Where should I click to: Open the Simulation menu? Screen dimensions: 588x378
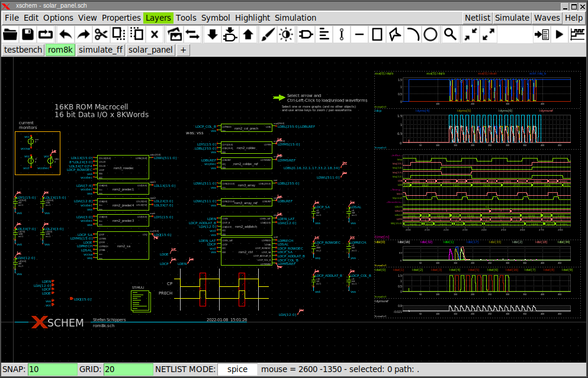pyautogui.click(x=295, y=18)
